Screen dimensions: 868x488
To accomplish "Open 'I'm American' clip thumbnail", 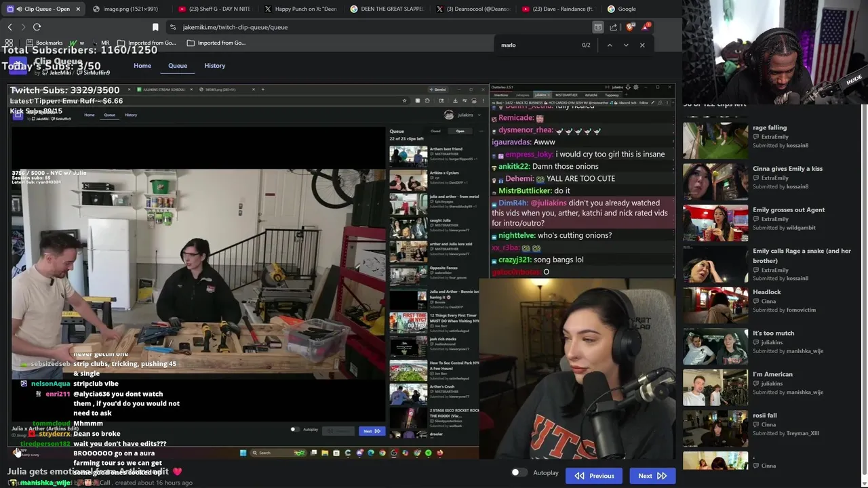I will click(715, 387).
